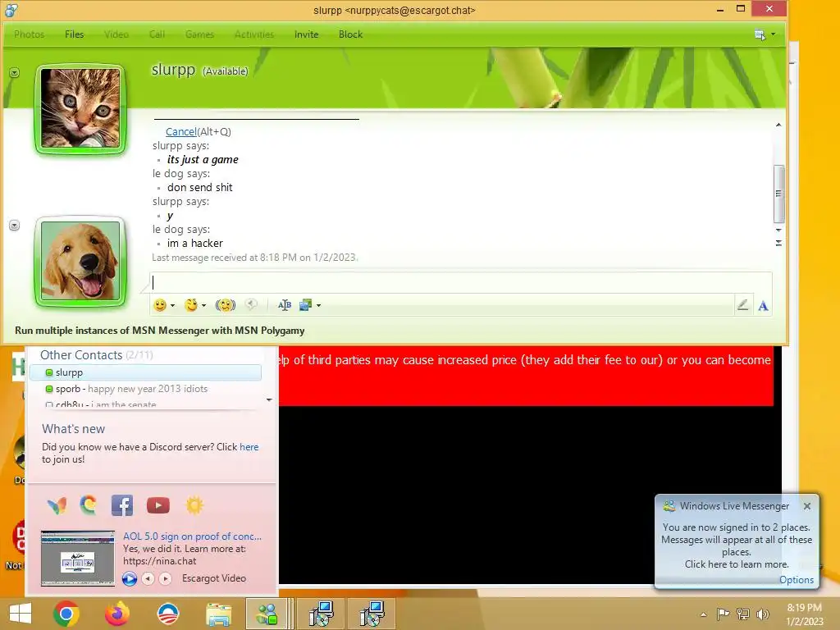
Task: Expand options arrow beside the kitten picture
Action: (x=15, y=72)
